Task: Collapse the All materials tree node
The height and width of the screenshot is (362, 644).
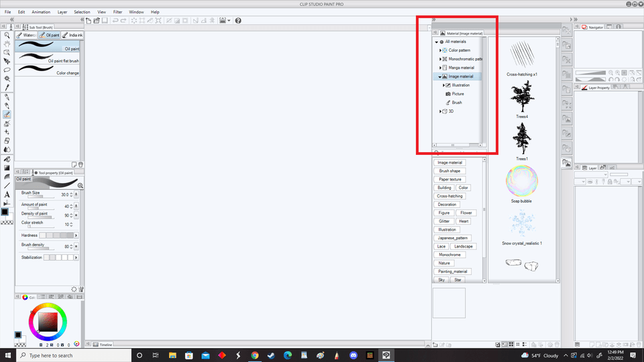Action: (x=437, y=42)
